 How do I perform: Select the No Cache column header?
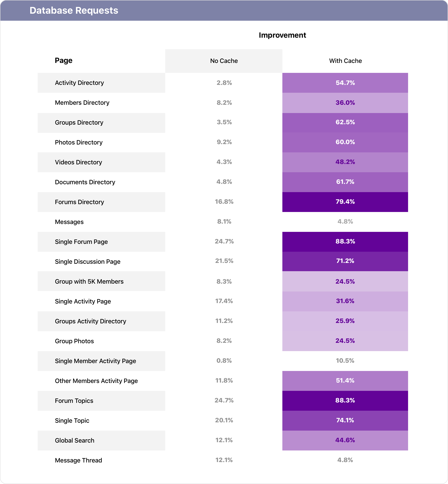point(224,61)
